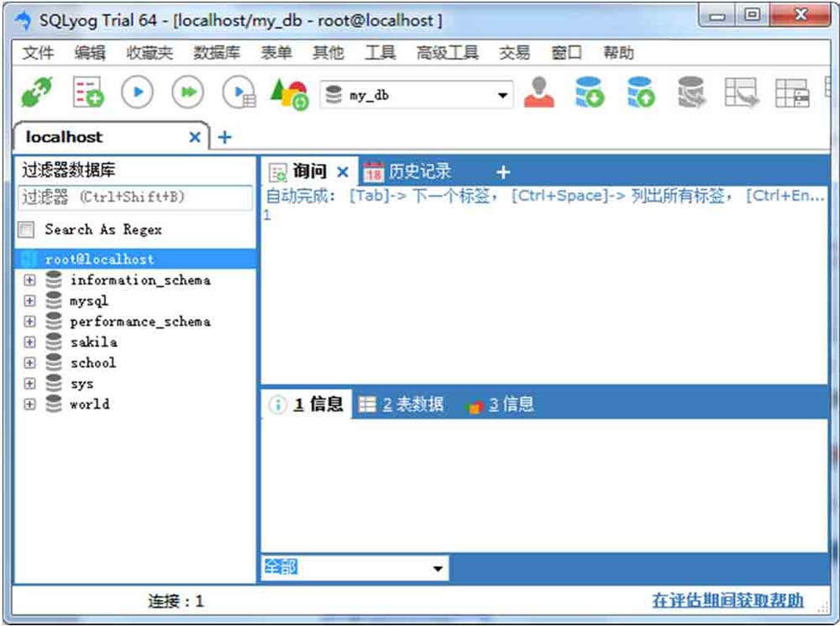Click the 连接 : 1 status text
Image resolution: width=840 pixels, height=626 pixels.
(x=176, y=602)
